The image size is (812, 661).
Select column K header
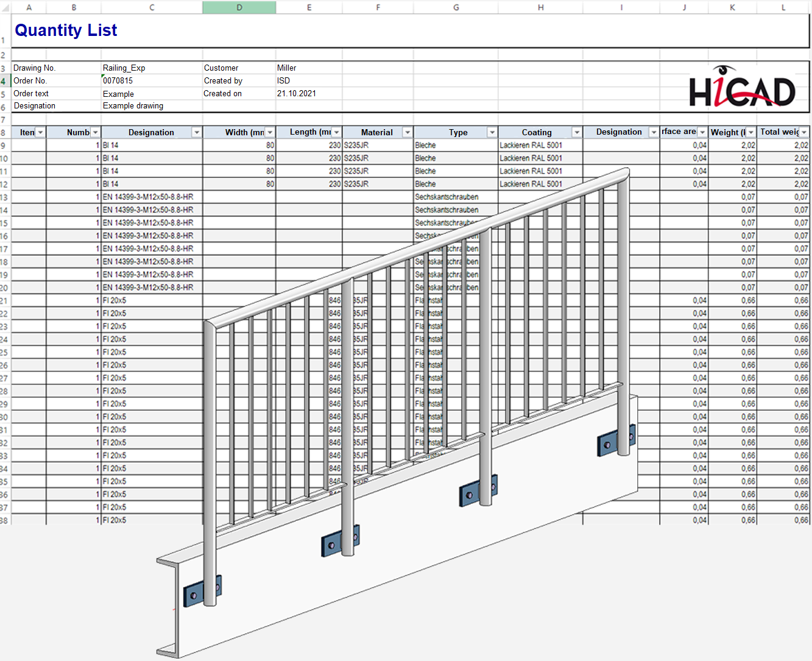point(733,7)
